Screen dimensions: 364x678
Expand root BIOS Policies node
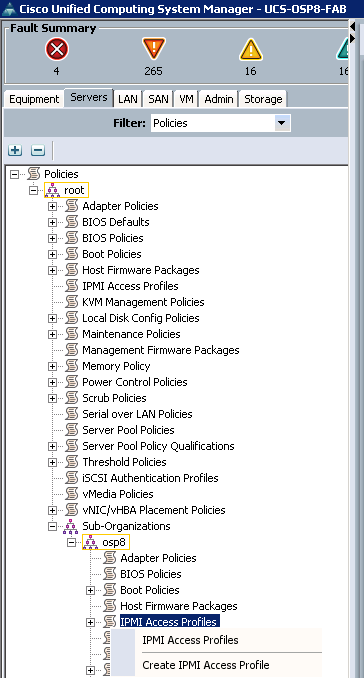pos(52,238)
